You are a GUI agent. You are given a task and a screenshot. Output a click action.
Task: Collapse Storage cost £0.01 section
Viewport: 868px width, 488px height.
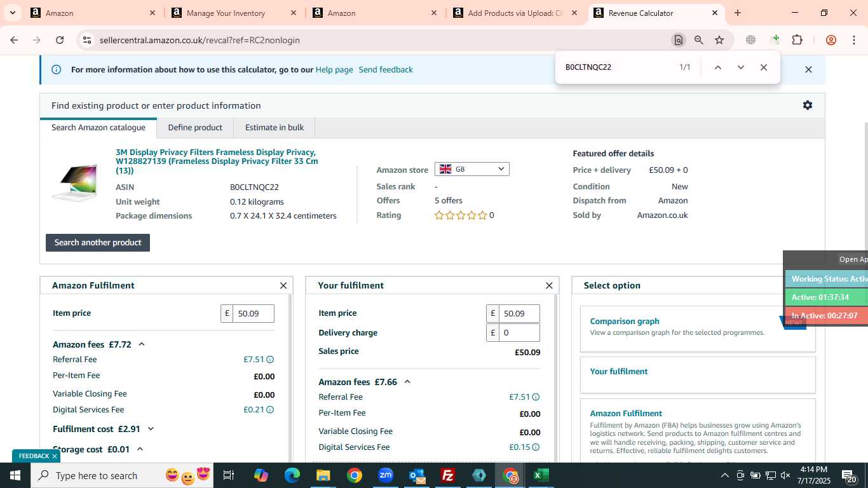point(140,449)
